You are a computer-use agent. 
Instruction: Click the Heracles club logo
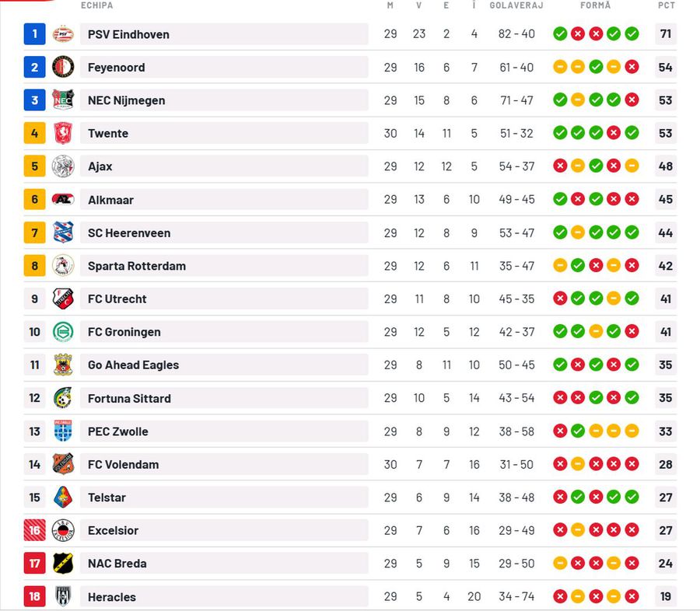pyautogui.click(x=63, y=597)
